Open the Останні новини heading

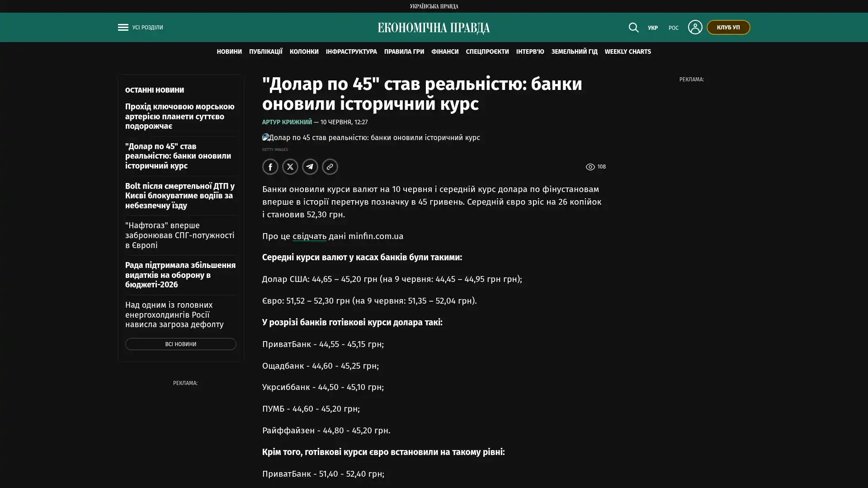coord(154,90)
